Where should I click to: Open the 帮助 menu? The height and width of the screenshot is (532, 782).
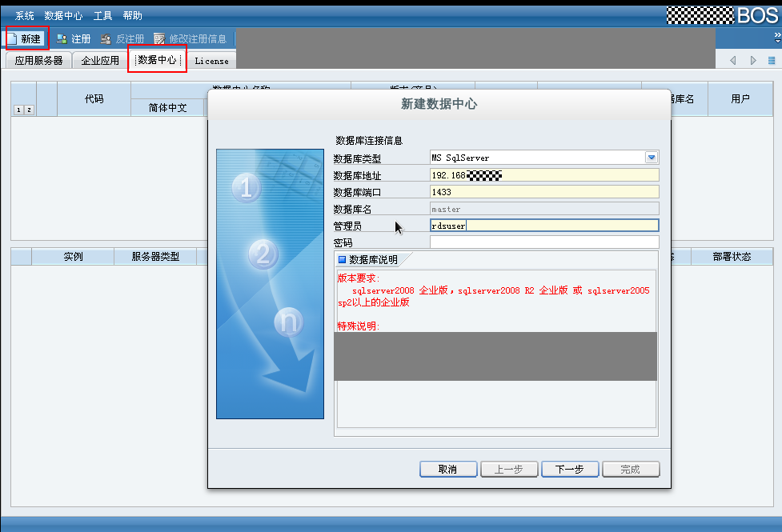point(133,16)
